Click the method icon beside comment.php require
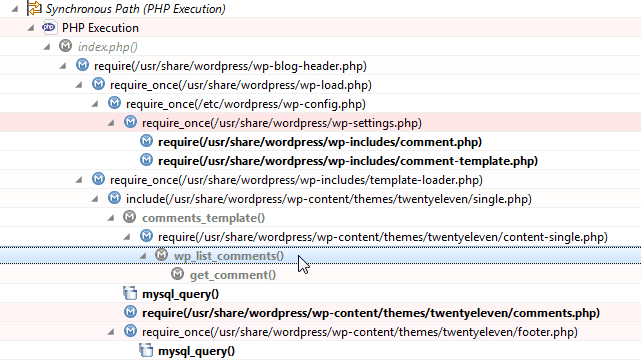 click(146, 141)
